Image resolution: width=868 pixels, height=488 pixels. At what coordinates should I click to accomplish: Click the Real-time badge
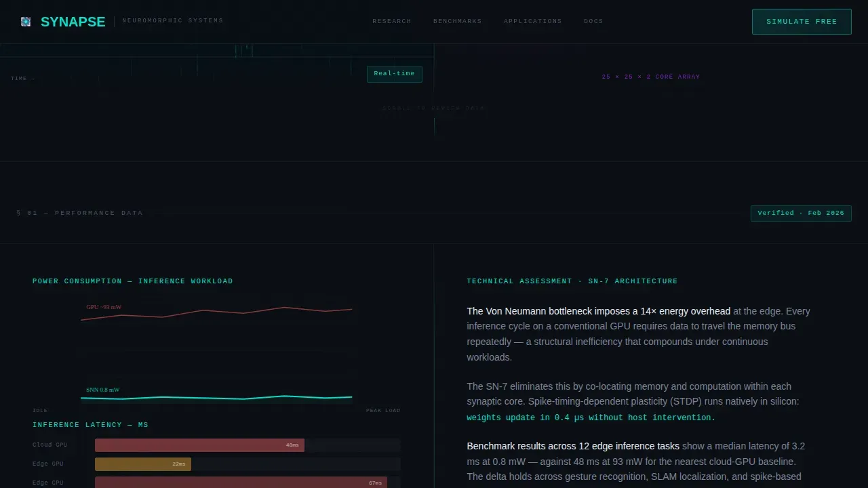395,74
